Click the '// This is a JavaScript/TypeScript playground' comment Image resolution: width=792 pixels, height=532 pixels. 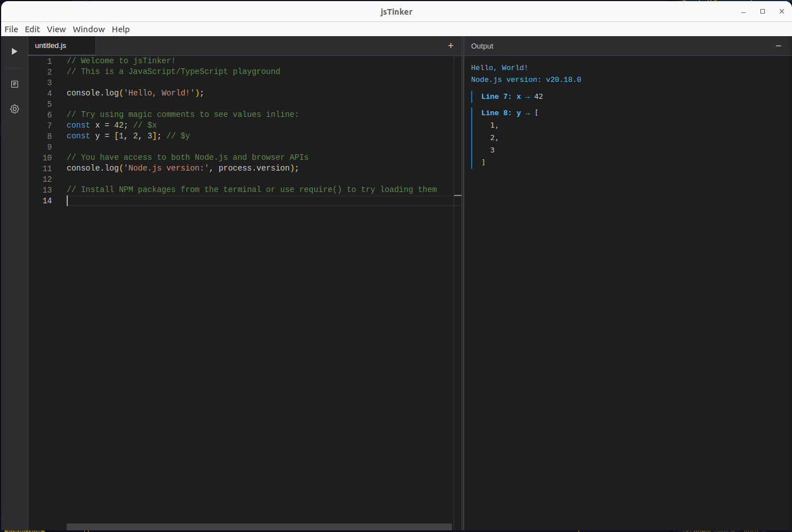coord(173,72)
